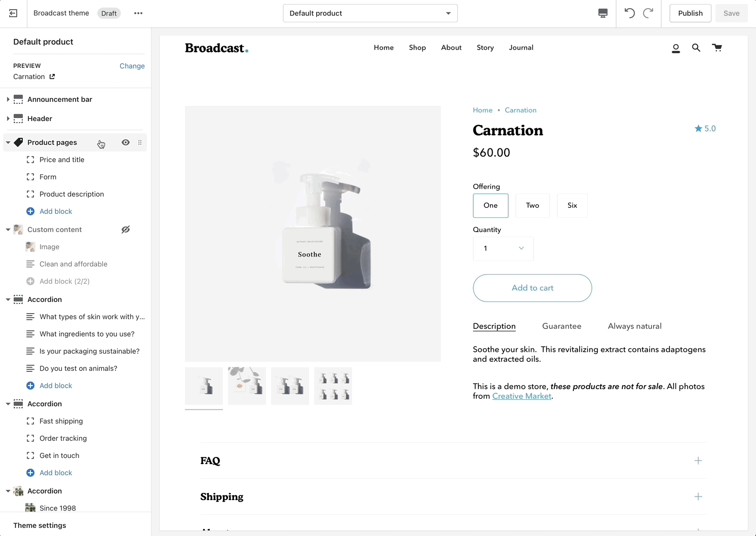The height and width of the screenshot is (536, 756).
Task: Expand the Announcement bar section
Action: tap(8, 99)
